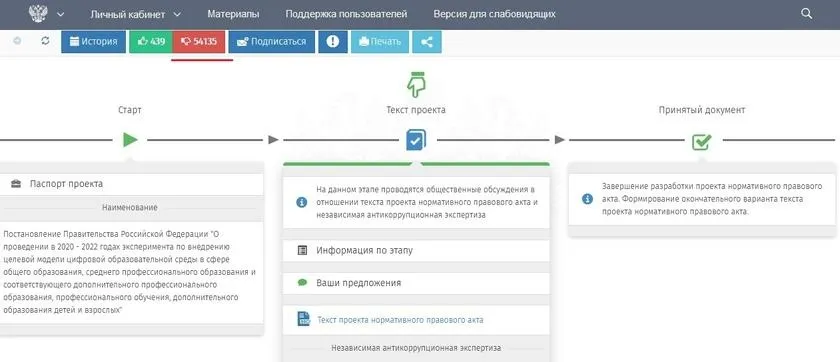Open the Личный кабинет dropdown menu
This screenshot has height=362, width=840.
pos(136,14)
